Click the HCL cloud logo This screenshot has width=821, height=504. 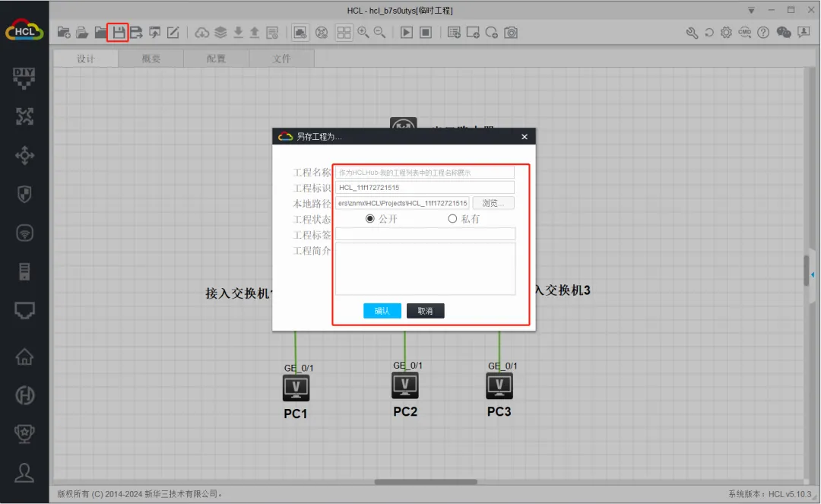click(24, 30)
